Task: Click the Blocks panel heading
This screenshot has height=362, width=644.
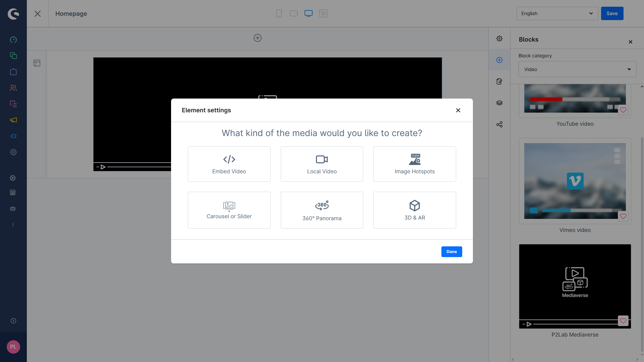Action: click(x=529, y=40)
